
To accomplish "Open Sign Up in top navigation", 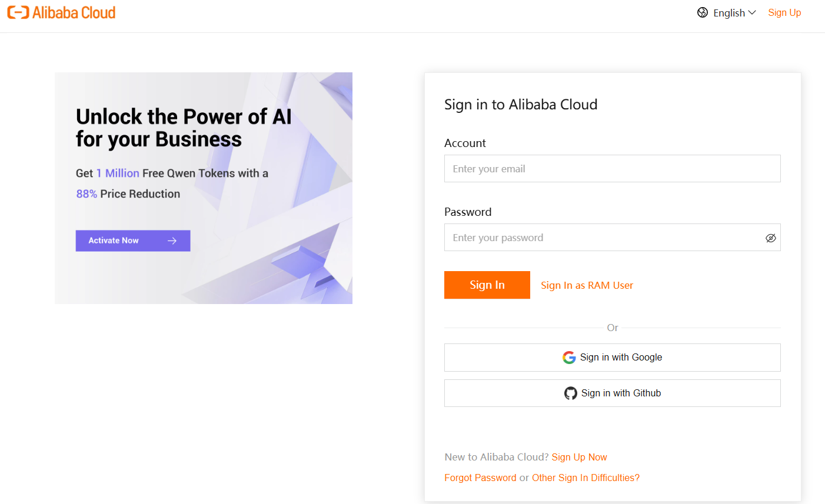I will 784,12.
